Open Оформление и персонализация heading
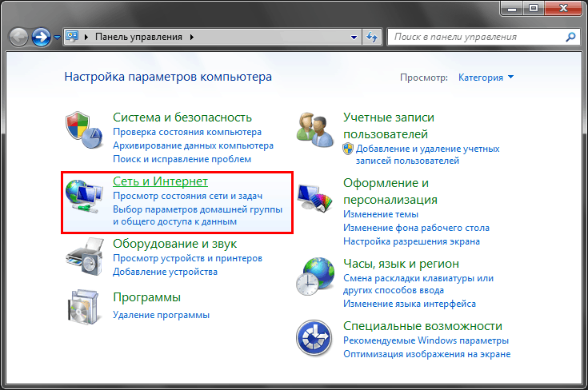This screenshot has height=390, width=588. coord(390,191)
